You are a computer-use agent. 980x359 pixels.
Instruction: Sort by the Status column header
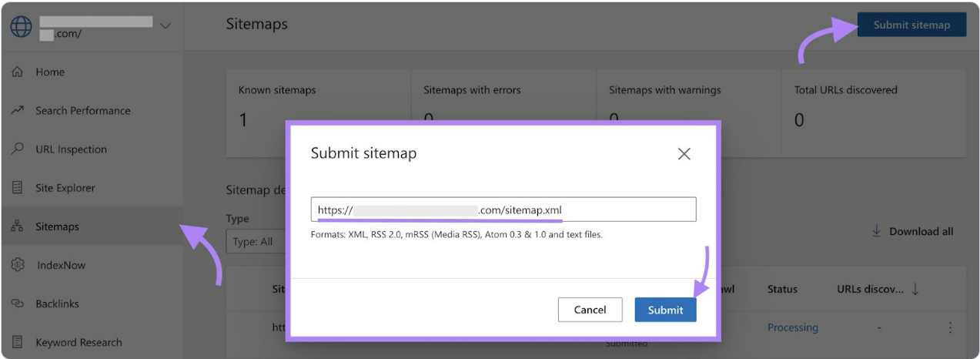[x=782, y=289]
